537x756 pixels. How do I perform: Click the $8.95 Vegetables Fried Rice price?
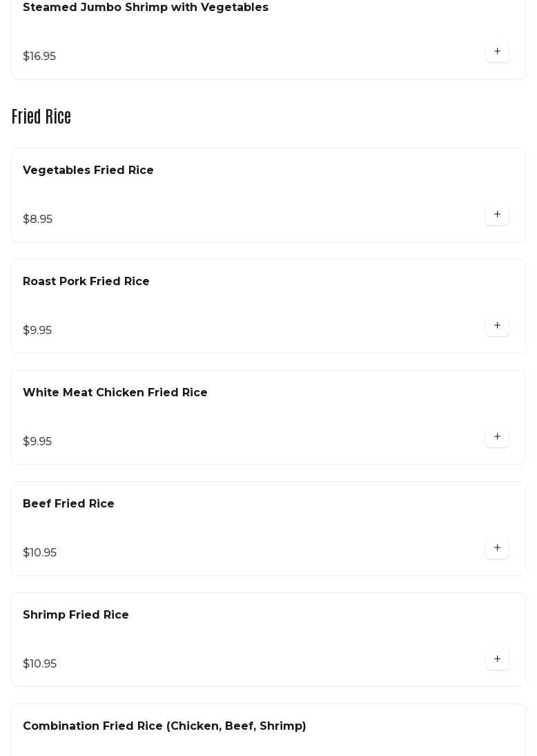click(38, 220)
